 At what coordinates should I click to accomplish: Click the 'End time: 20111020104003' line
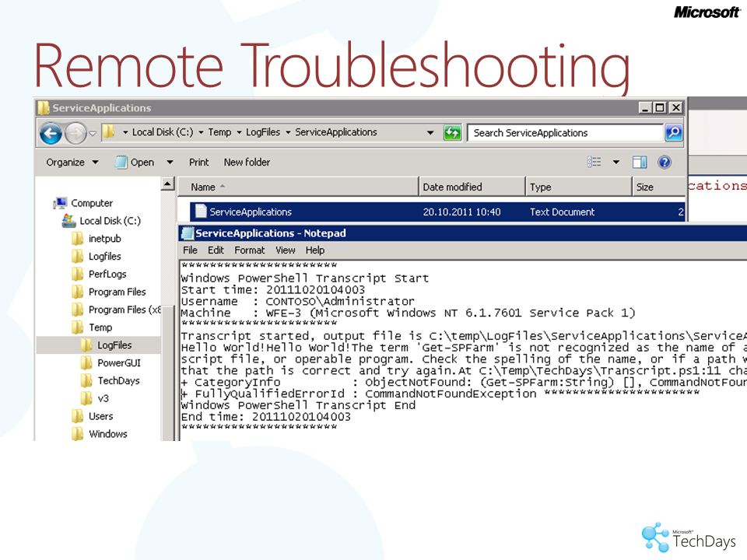266,417
